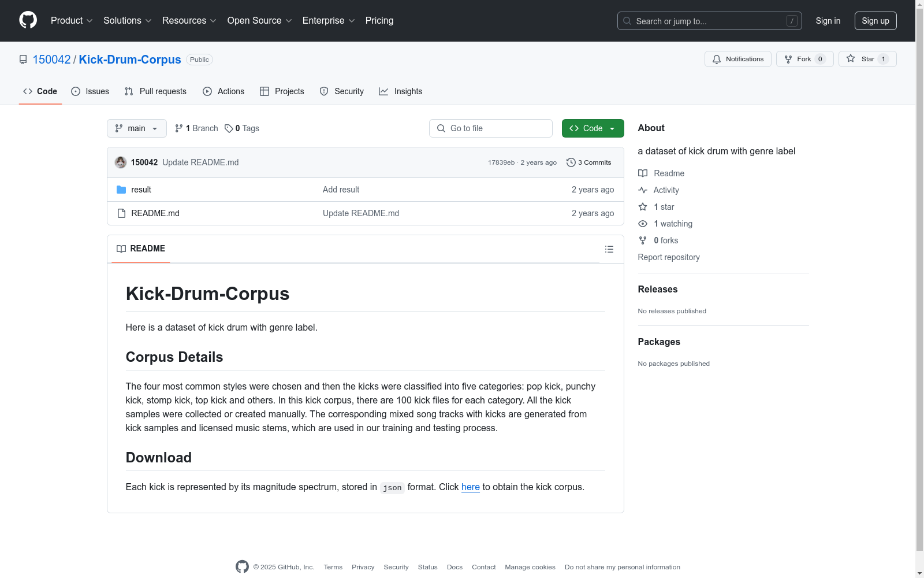Expand the green Code dropdown
The height and width of the screenshot is (578, 924).
click(593, 128)
